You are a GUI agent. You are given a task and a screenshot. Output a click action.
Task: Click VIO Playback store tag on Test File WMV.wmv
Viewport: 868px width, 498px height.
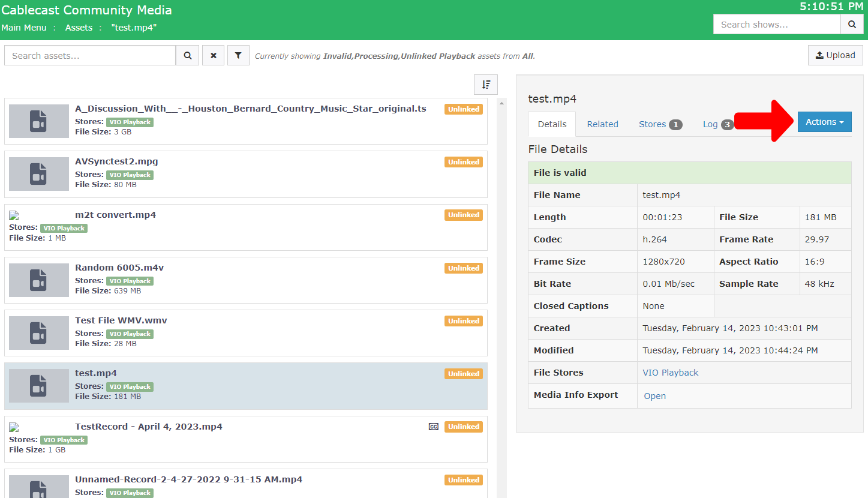tap(130, 334)
